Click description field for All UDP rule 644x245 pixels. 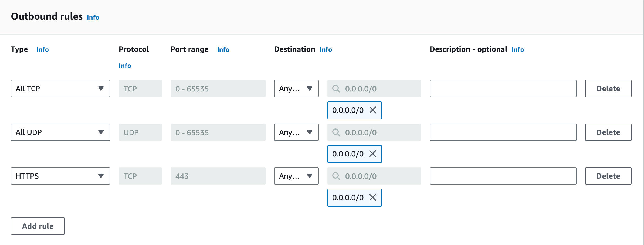[503, 132]
